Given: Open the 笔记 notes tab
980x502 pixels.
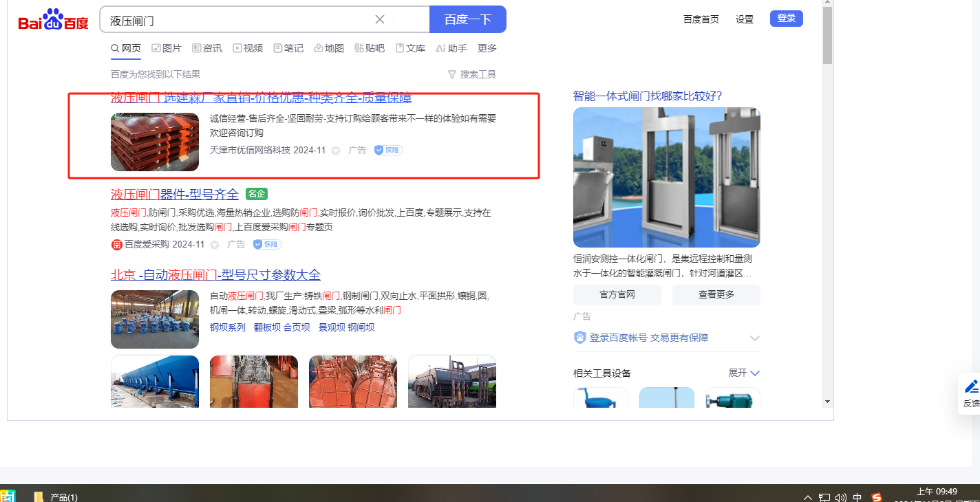Looking at the screenshot, I should click(x=288, y=48).
